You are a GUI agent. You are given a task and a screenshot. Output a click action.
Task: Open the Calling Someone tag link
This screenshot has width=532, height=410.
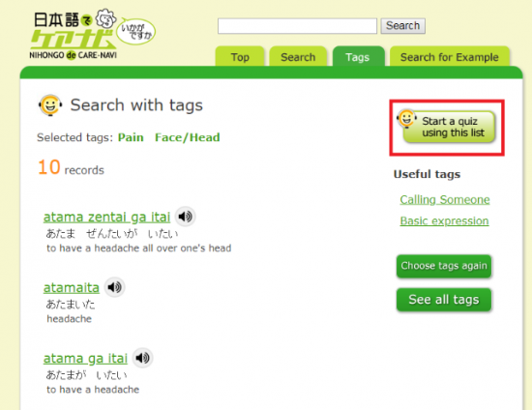click(x=445, y=200)
